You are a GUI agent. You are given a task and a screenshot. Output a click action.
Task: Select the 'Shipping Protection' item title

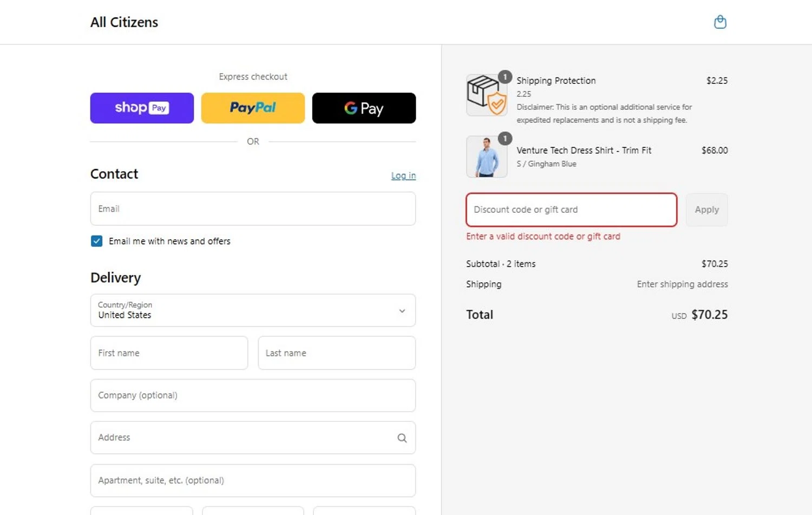(x=556, y=80)
